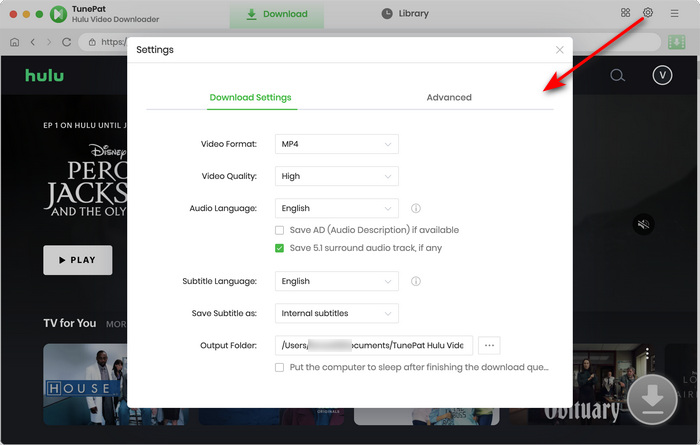
Task: Select the Download tab in title bar
Action: pyautogui.click(x=277, y=14)
